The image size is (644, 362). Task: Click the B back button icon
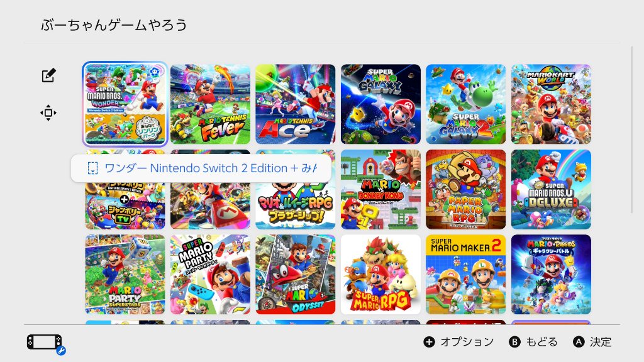pyautogui.click(x=514, y=342)
